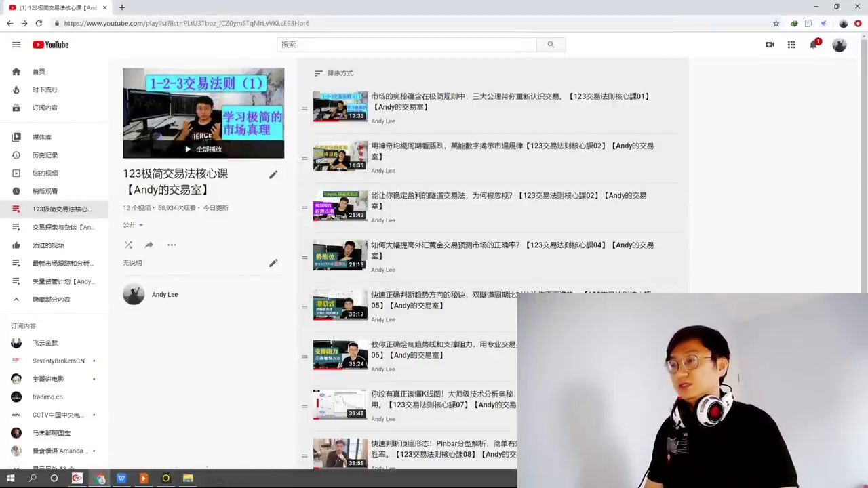Click the globe extension icon in Chrome
Screen dimensions: 868x488
tap(794, 23)
